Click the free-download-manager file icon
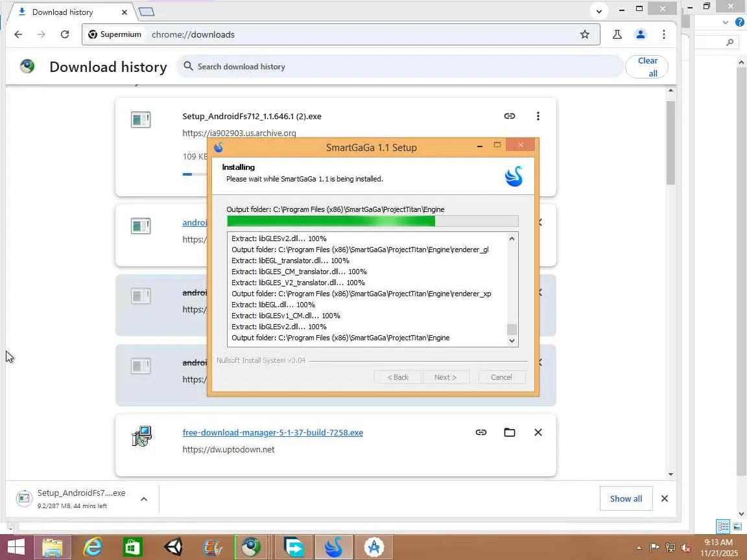This screenshot has width=747, height=560. coord(141,436)
